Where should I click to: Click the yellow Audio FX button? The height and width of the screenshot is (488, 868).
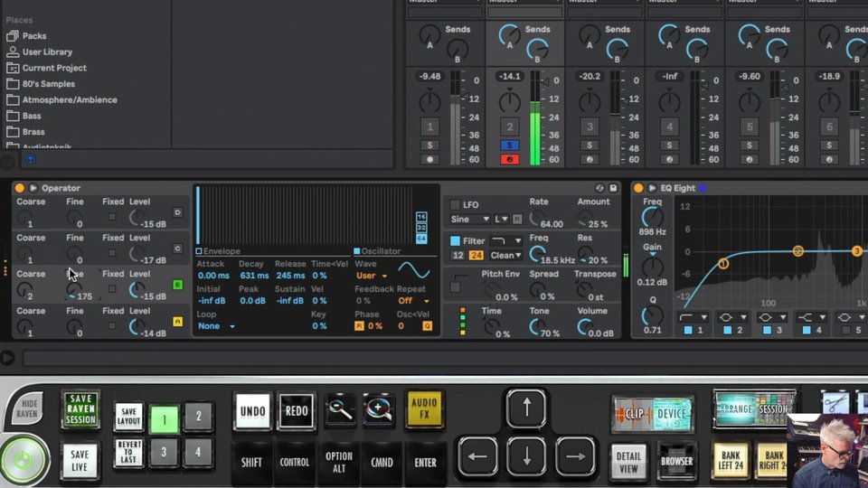click(x=425, y=408)
